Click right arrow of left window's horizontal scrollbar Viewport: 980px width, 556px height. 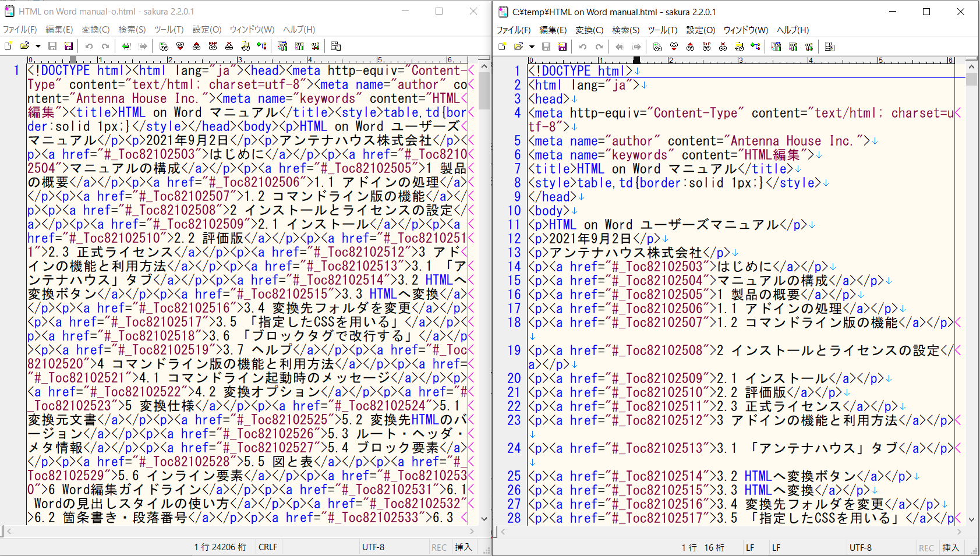[472, 531]
